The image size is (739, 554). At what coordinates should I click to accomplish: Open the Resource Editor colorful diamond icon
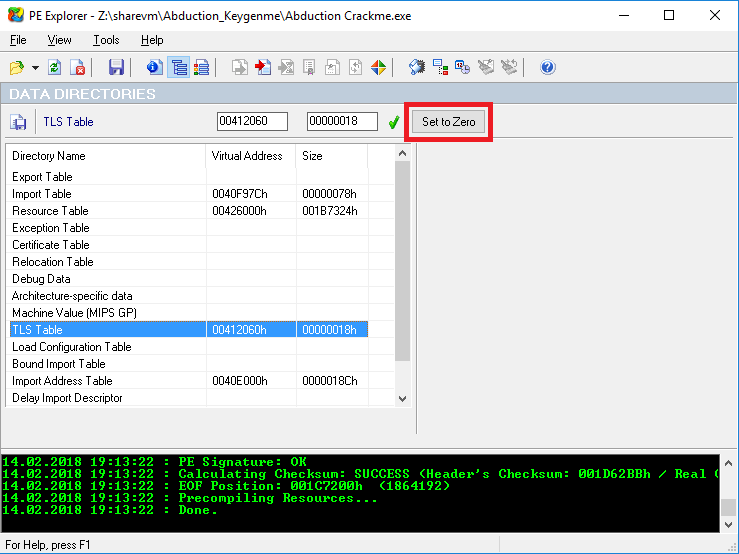tap(378, 67)
